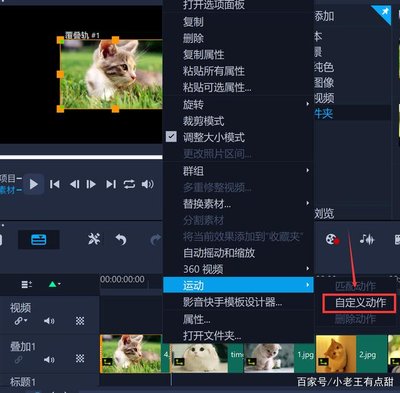Viewport: 400px width, 393px height.
Task: Select the kitten-in-grass clip on 叠加1 track
Action: click(135, 354)
